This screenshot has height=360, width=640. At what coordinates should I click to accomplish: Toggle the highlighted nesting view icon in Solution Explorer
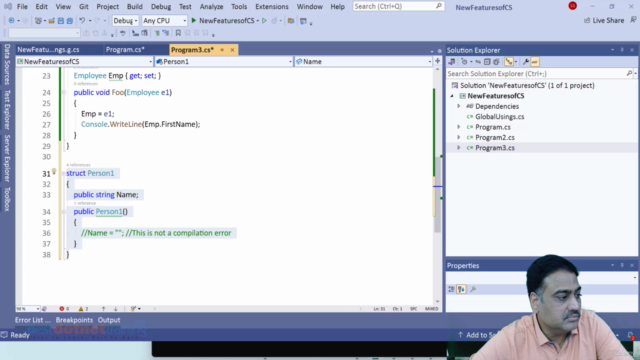coord(509,62)
